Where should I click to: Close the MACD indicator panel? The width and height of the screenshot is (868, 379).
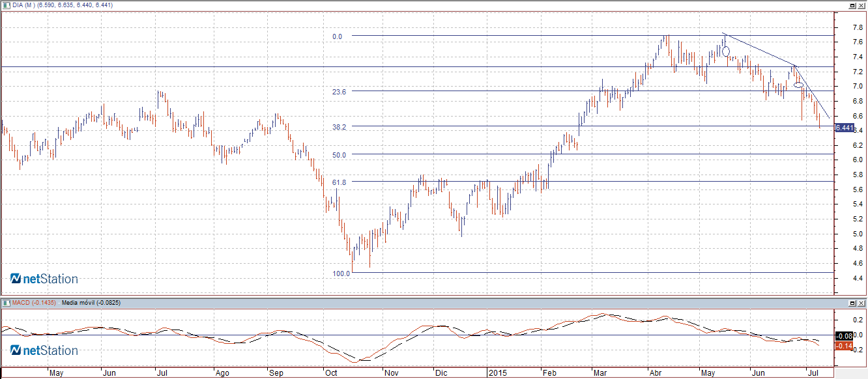pyautogui.click(x=861, y=303)
